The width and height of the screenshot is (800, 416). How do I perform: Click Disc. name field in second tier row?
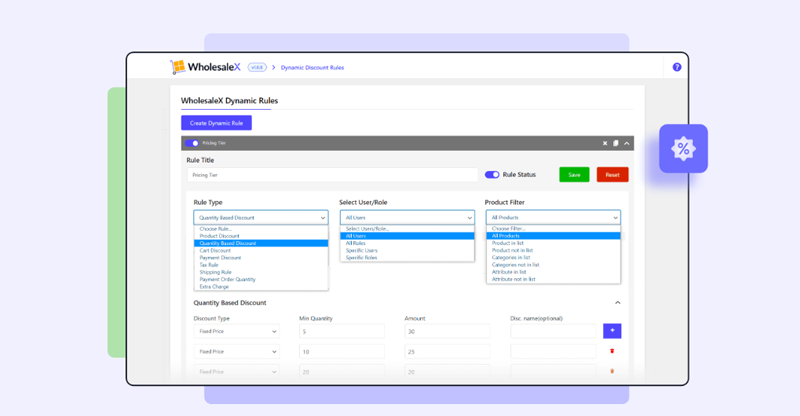click(x=553, y=352)
